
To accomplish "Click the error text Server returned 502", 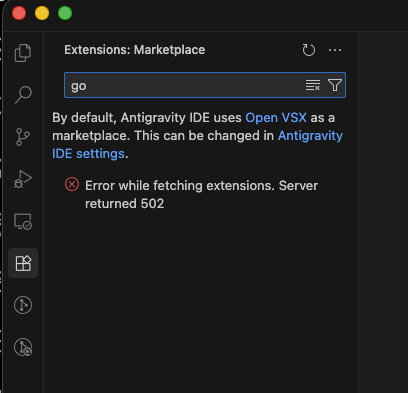I will pyautogui.click(x=201, y=195).
